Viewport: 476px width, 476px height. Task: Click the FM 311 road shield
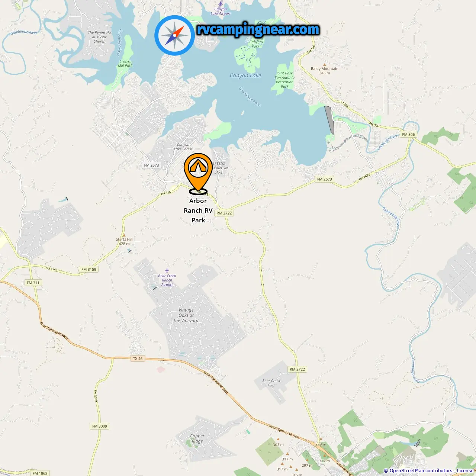click(33, 283)
